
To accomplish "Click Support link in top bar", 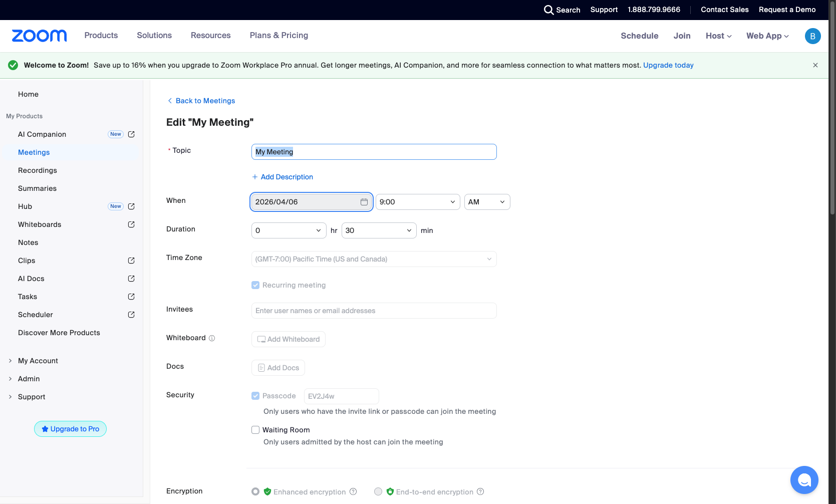I will (604, 10).
